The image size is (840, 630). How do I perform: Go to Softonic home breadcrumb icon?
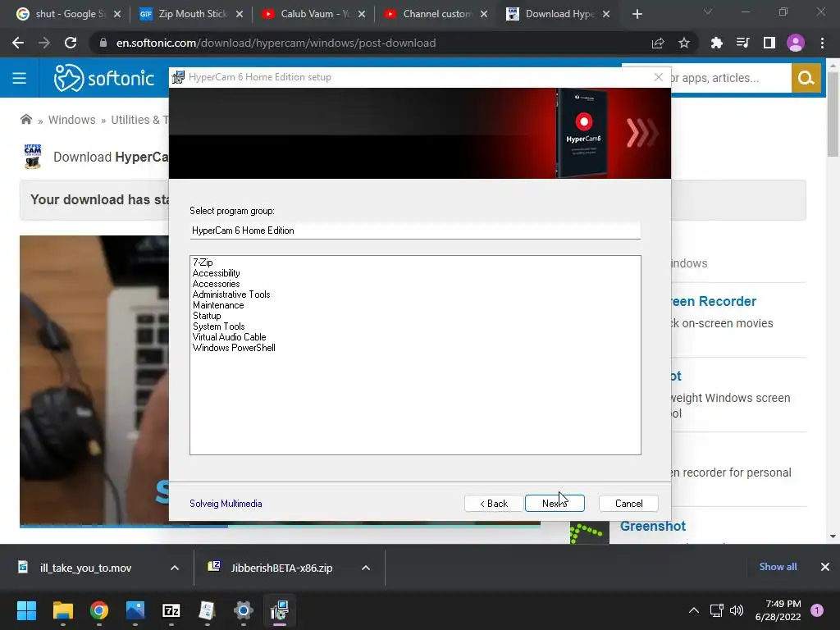click(25, 120)
